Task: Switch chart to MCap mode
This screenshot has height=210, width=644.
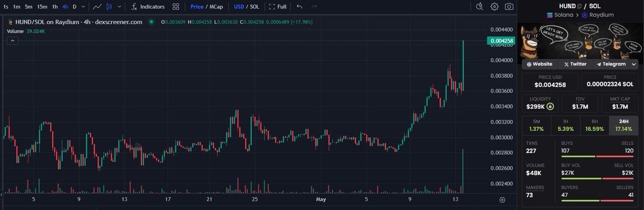Action: [216, 7]
